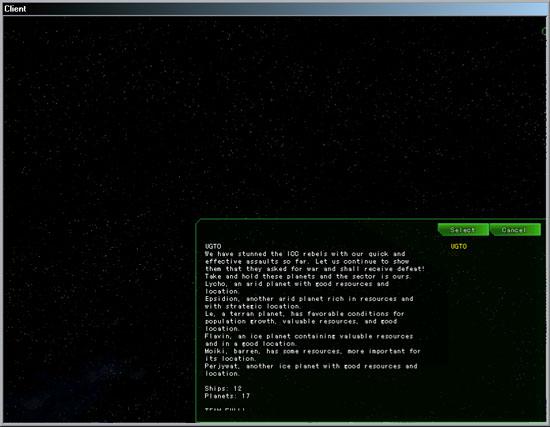Viewport: 550px width, 427px height.
Task: Click the planet name Moiki
Action: [215, 351]
